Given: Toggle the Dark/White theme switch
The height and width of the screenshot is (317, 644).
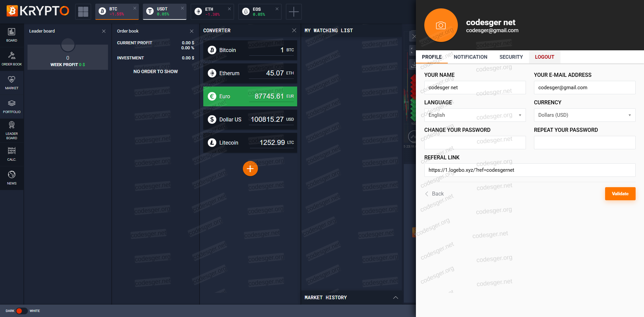Looking at the screenshot, I should pos(21,311).
